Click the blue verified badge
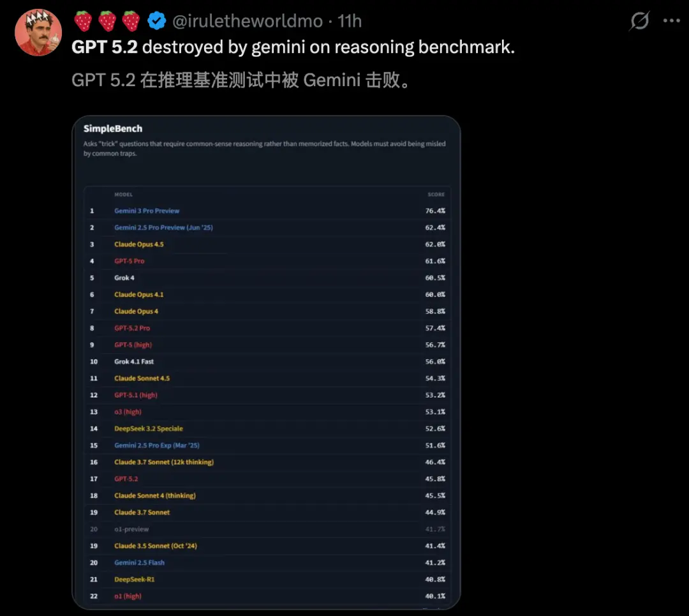Viewport: 689px width, 616px height. [156, 21]
